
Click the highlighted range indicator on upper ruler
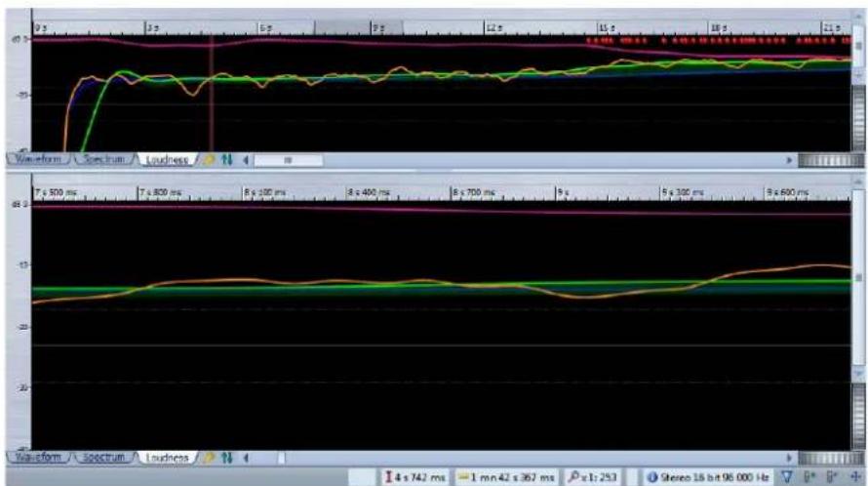coord(359,27)
